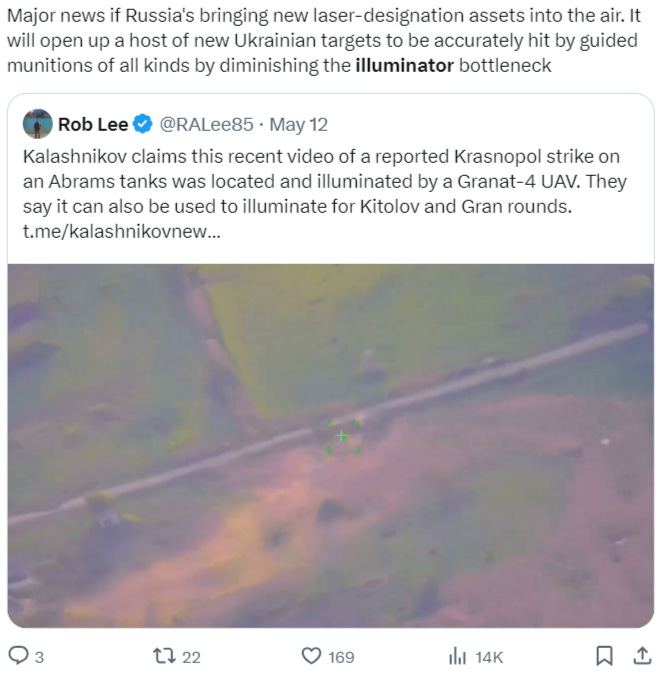The image size is (666, 681).
Task: Open the @RALee85 handle link
Action: coord(207,125)
